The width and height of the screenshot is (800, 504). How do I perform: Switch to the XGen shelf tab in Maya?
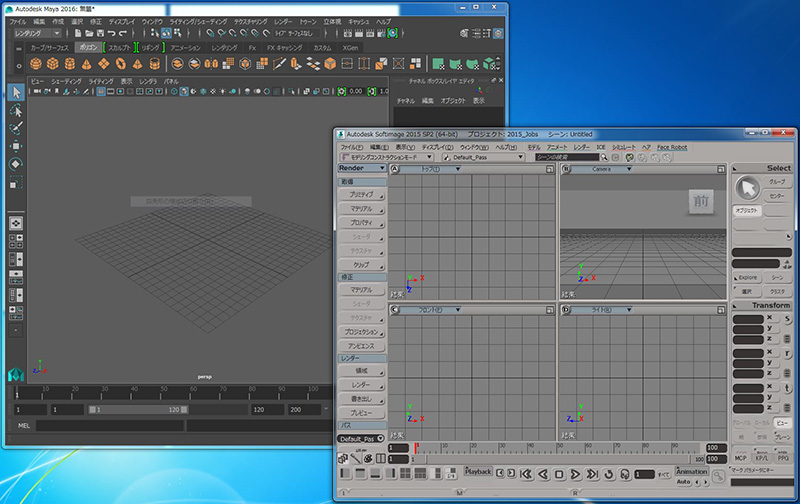pos(350,47)
